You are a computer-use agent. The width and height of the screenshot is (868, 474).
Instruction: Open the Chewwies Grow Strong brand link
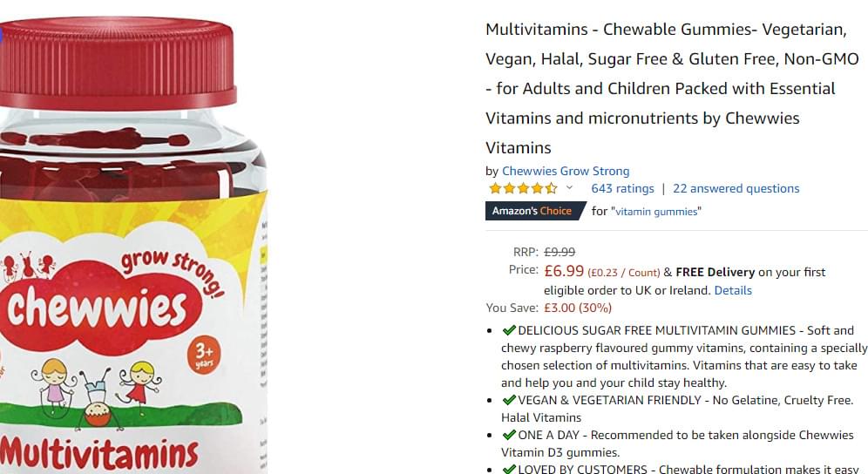[x=566, y=171]
